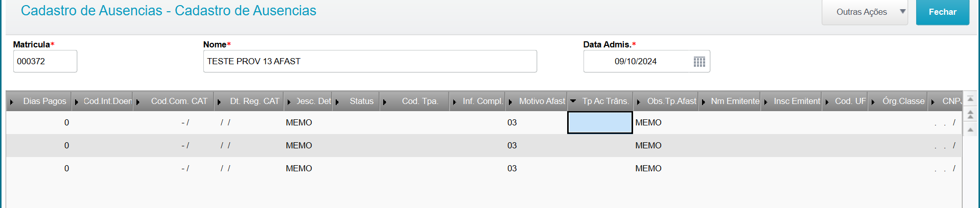Screen dimensions: 980x208
Task: Click the Dt. Reg. CAT column header
Action: point(254,101)
